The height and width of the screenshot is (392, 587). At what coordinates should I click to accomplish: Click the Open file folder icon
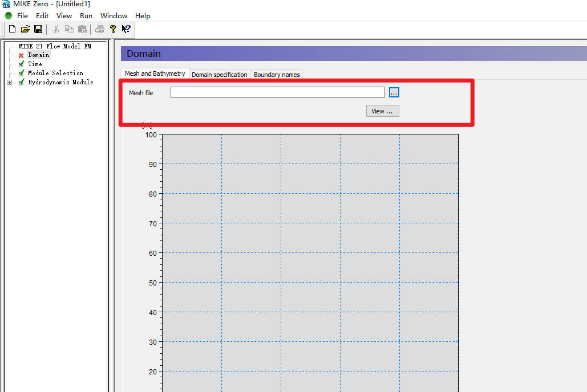(25, 29)
